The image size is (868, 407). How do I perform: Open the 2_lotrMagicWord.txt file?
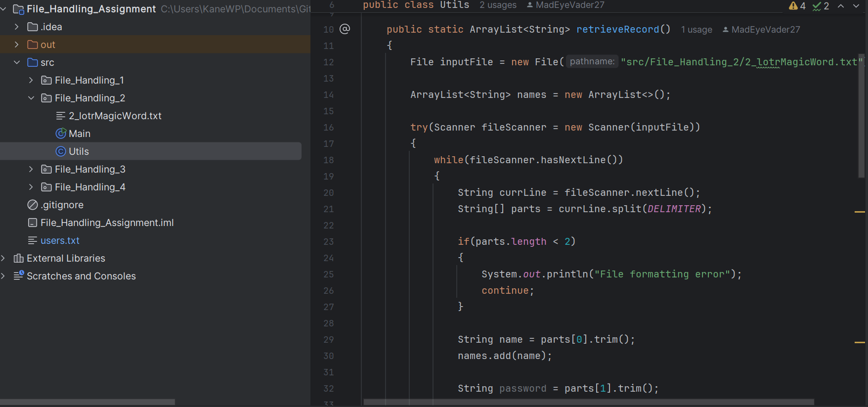click(115, 116)
